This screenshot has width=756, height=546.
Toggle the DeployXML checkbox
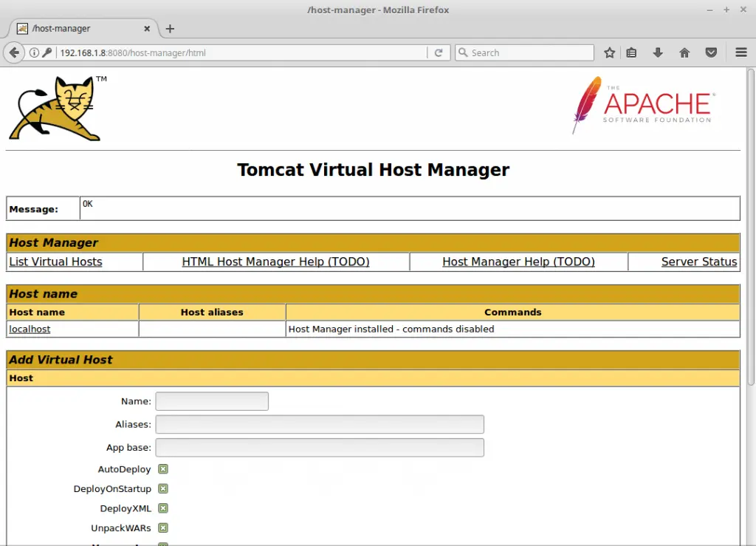tap(163, 508)
